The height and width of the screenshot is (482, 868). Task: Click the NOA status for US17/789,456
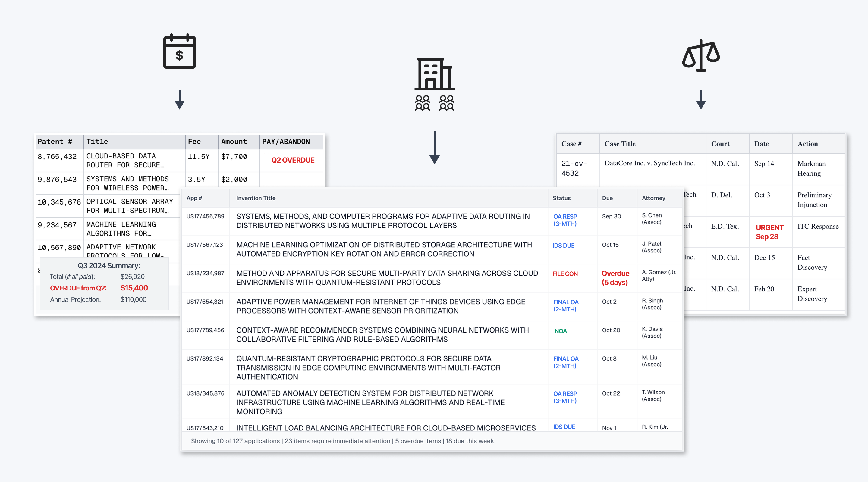click(x=560, y=331)
